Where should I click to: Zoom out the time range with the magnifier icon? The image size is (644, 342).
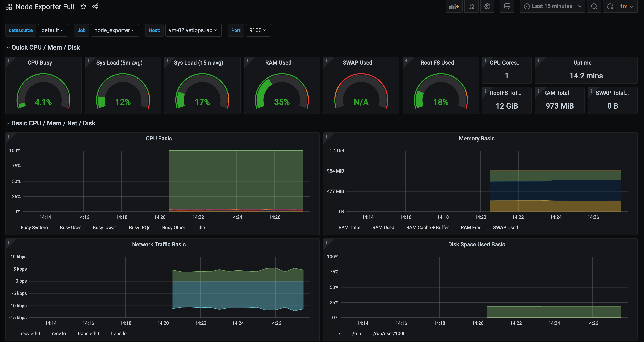[594, 6]
